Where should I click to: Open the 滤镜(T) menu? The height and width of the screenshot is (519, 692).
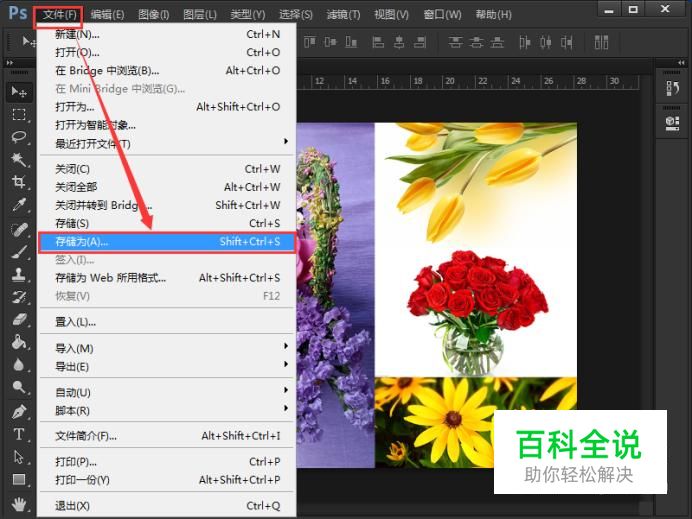click(x=343, y=15)
